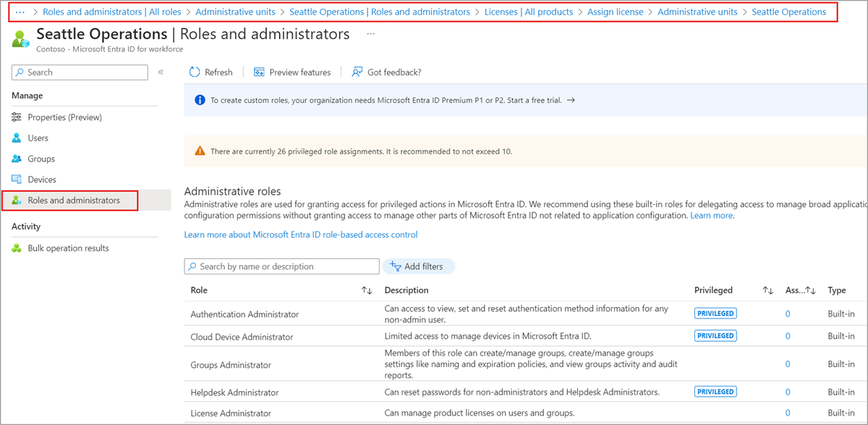
Task: Open Bulk operation results
Action: (68, 248)
